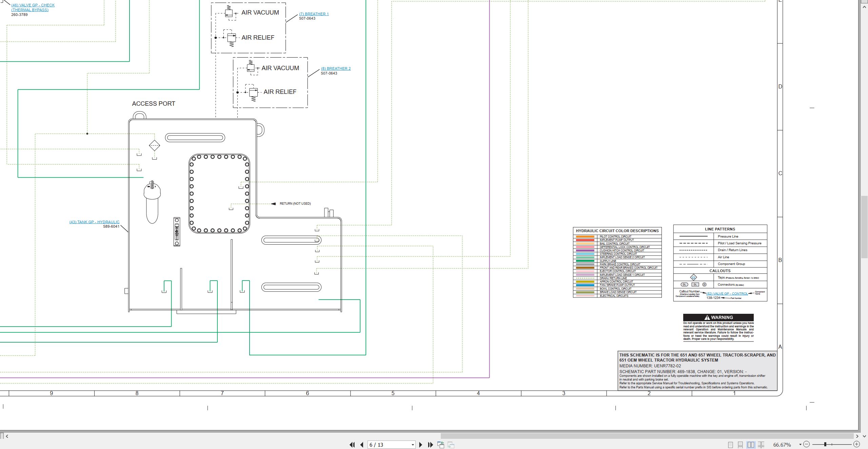Click the zoom slider handle
868x449 pixels.
point(825,444)
